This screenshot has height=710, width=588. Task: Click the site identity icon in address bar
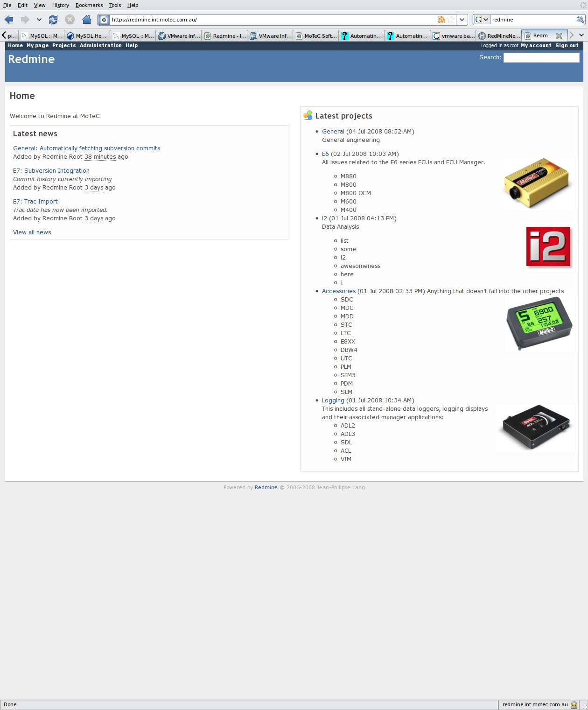click(x=105, y=20)
